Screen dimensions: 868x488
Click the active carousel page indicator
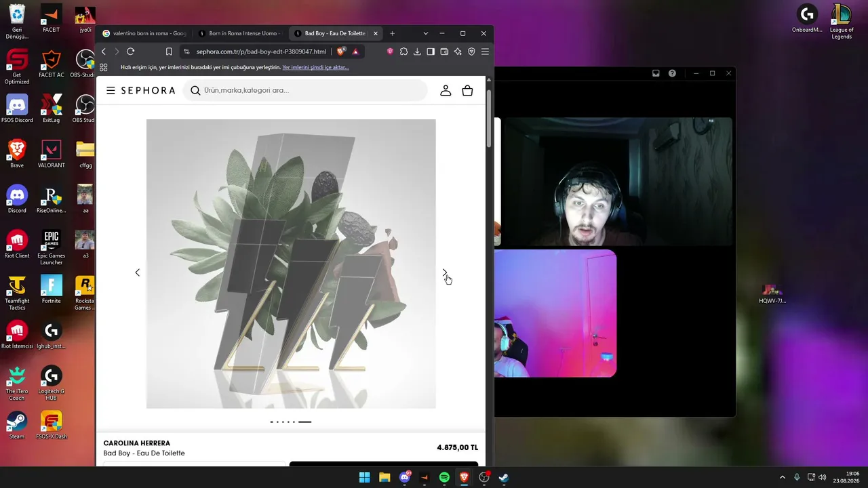pyautogui.click(x=304, y=422)
